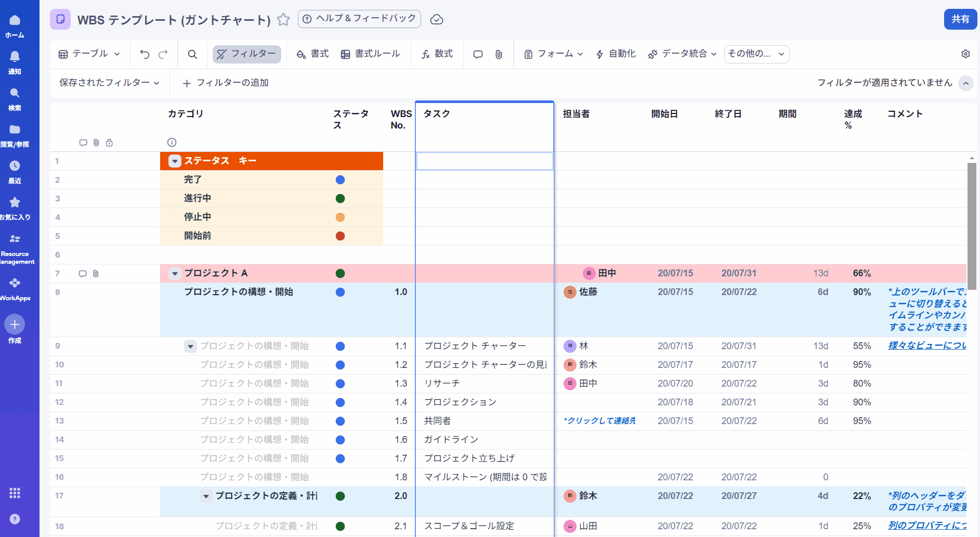The image size is (980, 537).
Task: Click the 共有 share button
Action: coord(960,19)
